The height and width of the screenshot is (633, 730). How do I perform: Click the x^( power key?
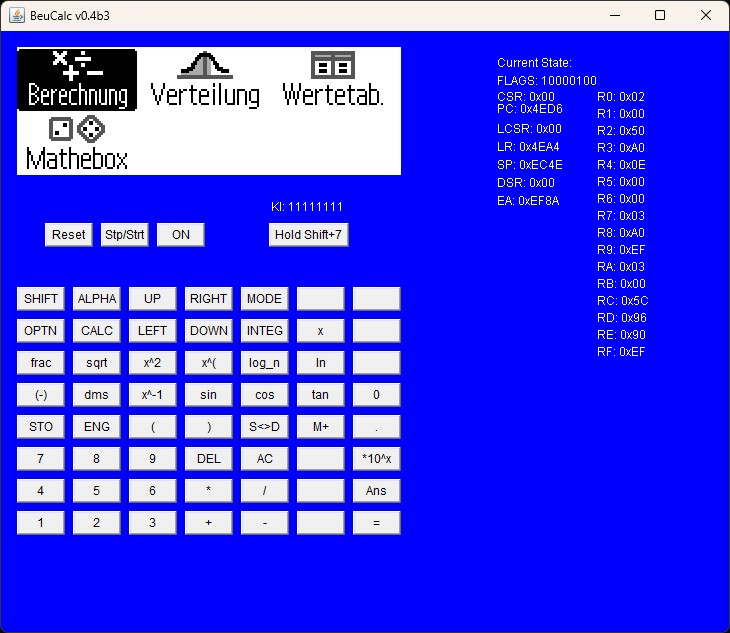coord(208,363)
